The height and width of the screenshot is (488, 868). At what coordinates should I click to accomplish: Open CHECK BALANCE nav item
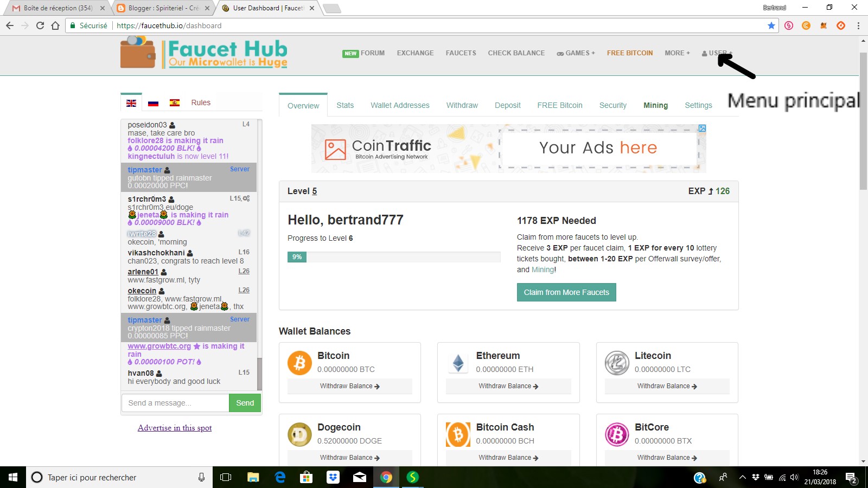click(516, 53)
